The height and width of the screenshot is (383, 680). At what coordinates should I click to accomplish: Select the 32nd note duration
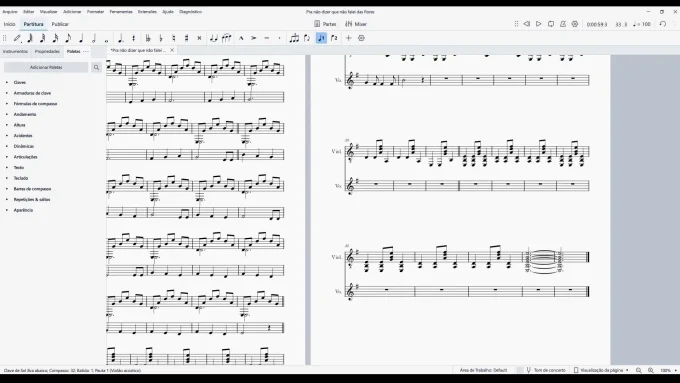tap(42, 38)
